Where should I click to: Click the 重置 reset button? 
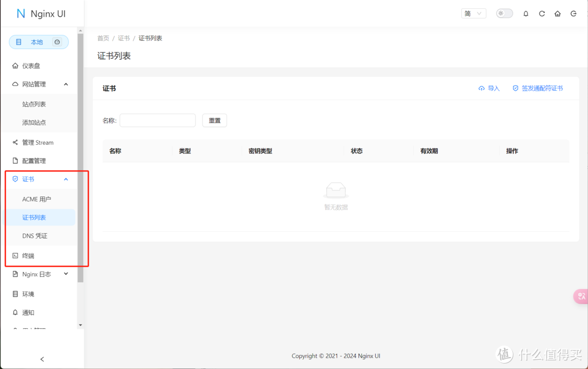[x=215, y=120]
